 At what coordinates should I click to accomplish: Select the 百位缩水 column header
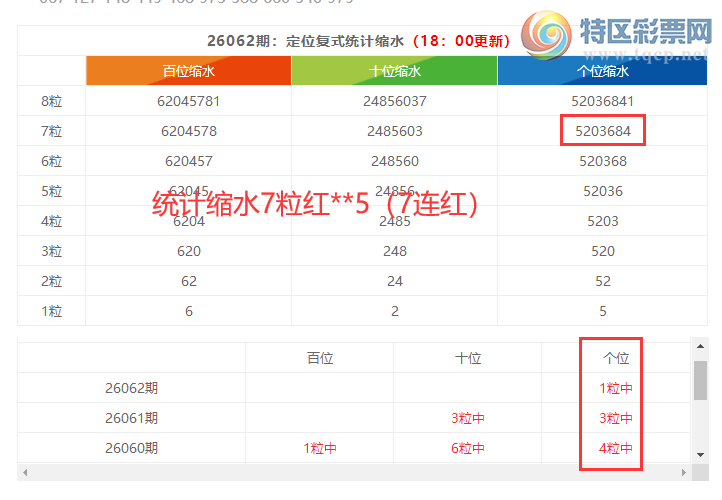188,71
